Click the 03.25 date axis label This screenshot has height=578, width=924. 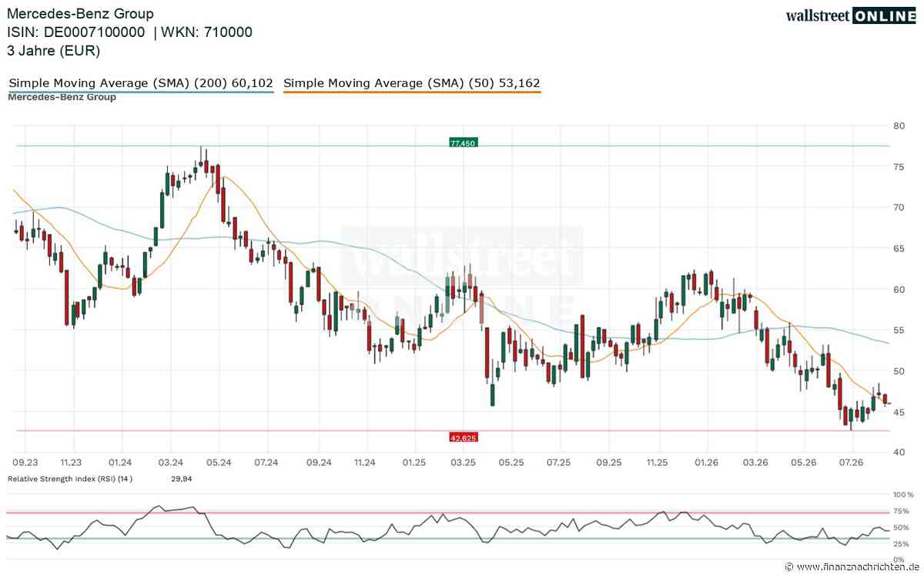[x=463, y=462]
